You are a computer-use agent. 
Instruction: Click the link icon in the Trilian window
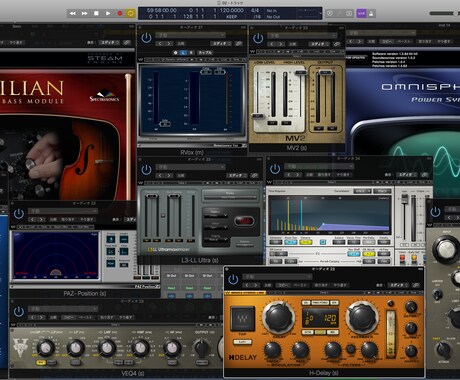click(x=127, y=43)
